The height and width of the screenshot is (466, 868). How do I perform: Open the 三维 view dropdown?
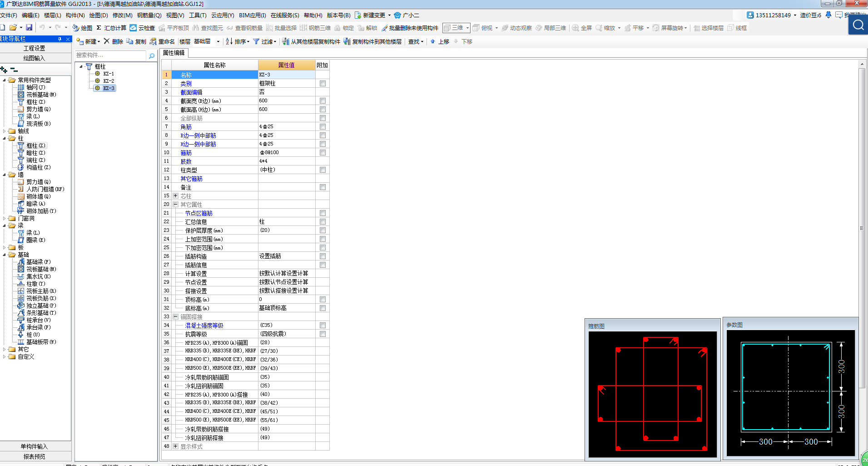[x=467, y=28]
